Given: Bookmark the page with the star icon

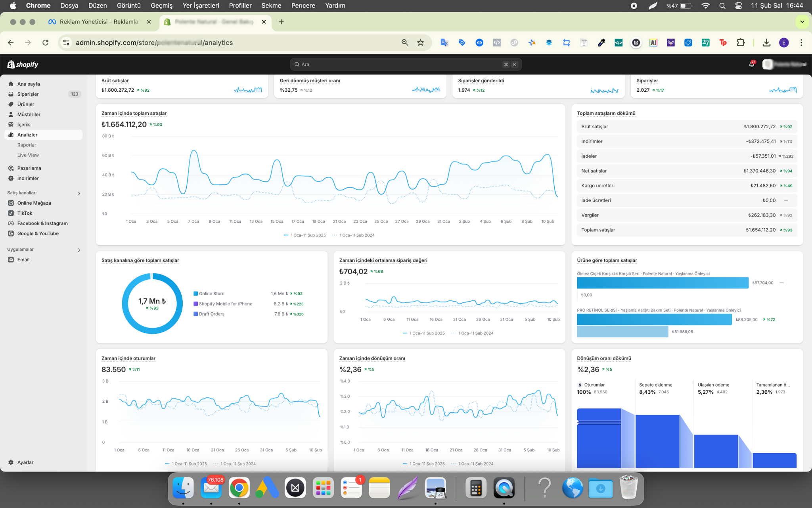Looking at the screenshot, I should [x=420, y=42].
